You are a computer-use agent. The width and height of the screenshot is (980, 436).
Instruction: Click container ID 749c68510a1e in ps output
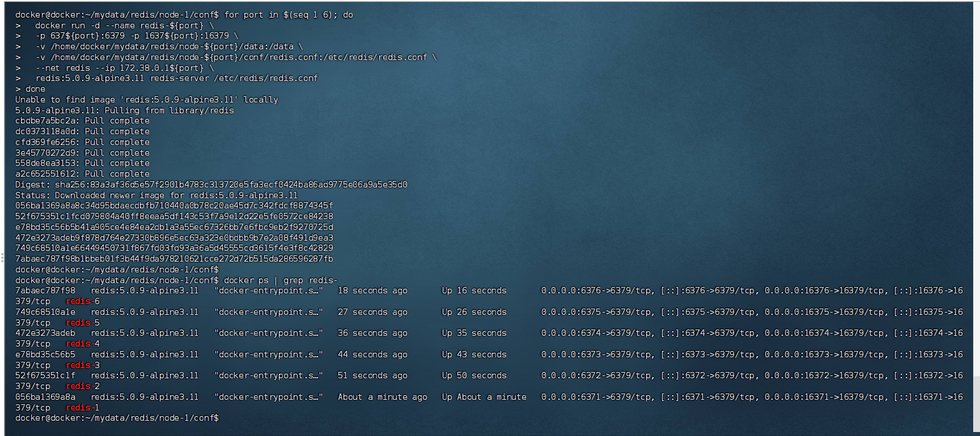(45, 312)
